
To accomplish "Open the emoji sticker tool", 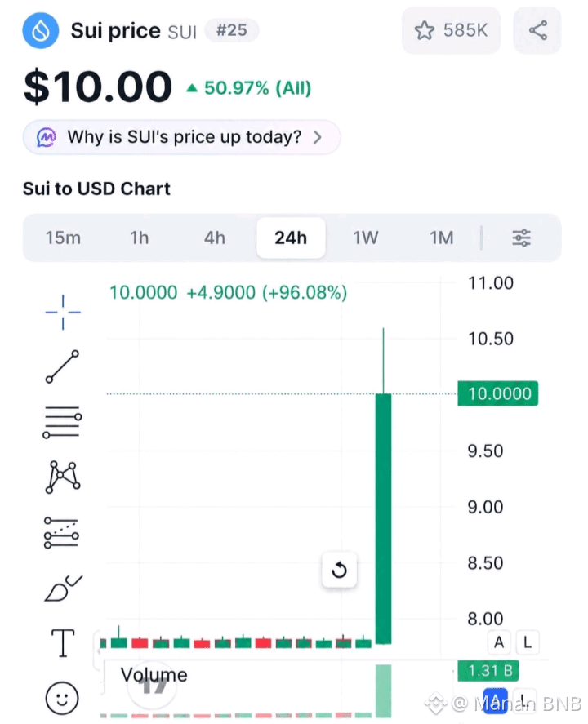I will tap(62, 698).
